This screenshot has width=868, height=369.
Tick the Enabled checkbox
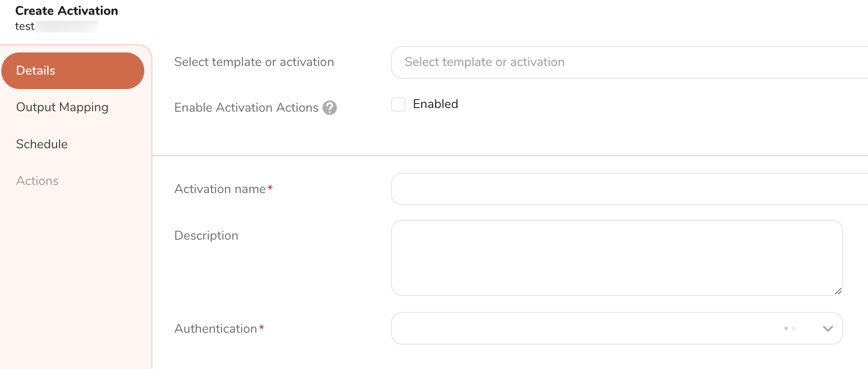[398, 104]
